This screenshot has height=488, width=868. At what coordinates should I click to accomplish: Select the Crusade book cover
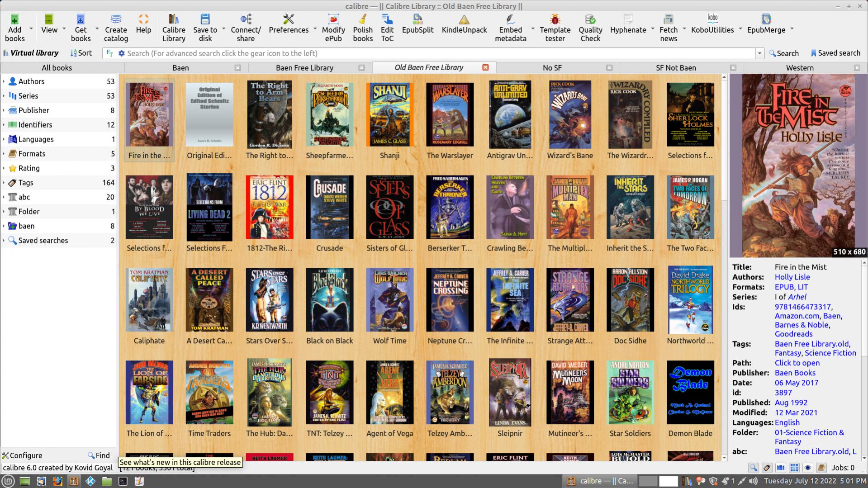329,208
